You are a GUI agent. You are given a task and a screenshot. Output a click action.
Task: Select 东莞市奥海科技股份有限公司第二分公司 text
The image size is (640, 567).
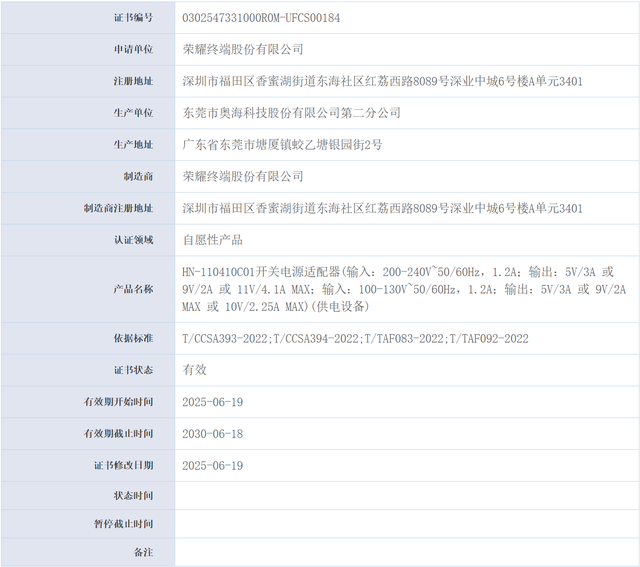coord(291,113)
